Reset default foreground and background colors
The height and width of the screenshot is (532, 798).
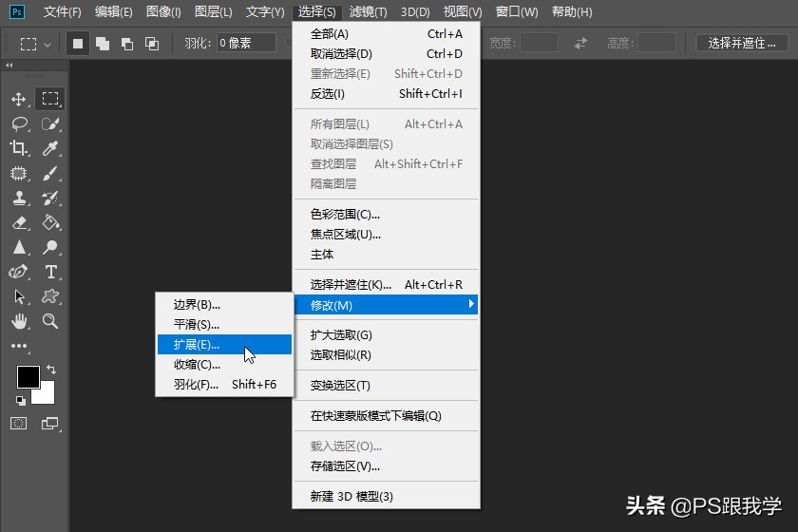click(20, 401)
